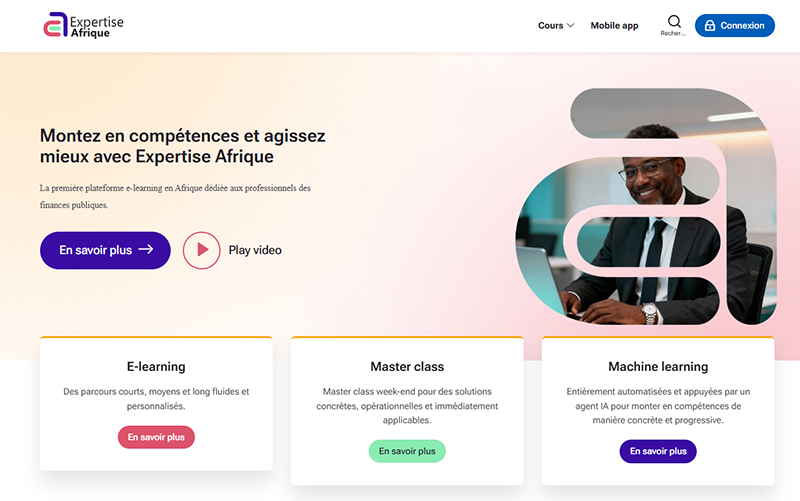The width and height of the screenshot is (800, 501).
Task: Select the Machine learning card title
Action: [658, 366]
